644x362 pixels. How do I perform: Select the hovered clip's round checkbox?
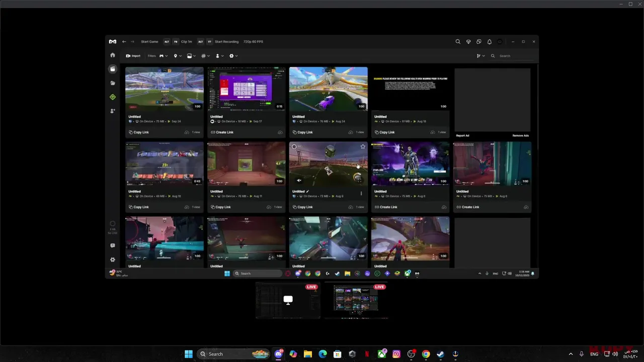coord(294,147)
